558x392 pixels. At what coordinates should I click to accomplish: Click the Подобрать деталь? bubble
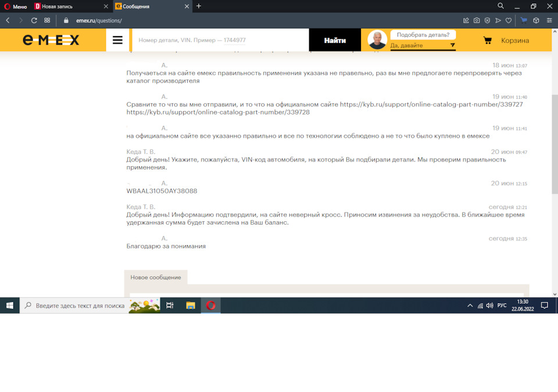(x=423, y=35)
